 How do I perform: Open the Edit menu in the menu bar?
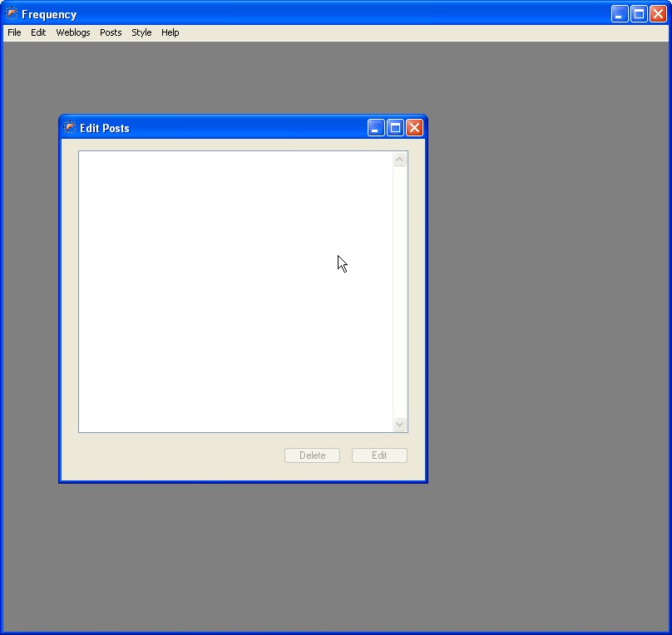pyautogui.click(x=38, y=32)
